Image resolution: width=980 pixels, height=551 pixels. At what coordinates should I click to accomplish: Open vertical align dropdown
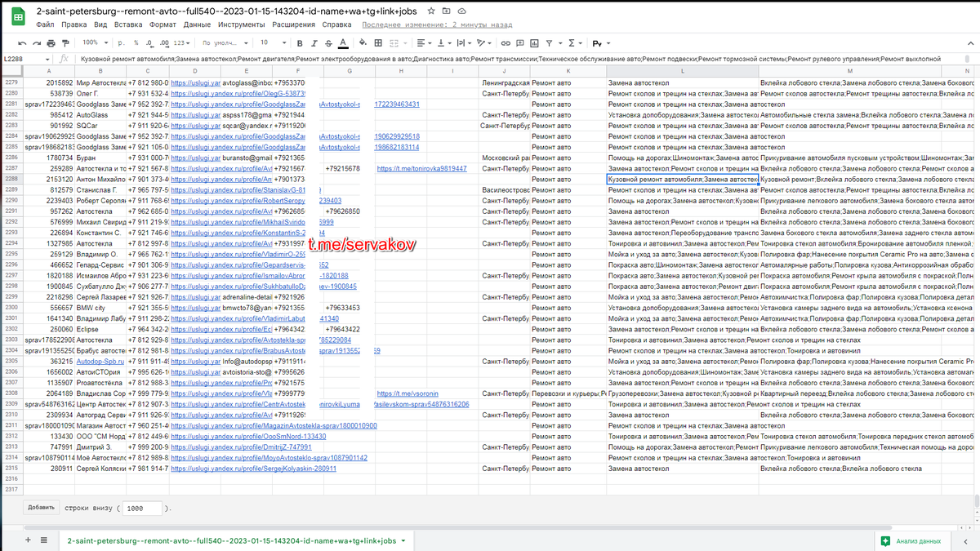(443, 42)
